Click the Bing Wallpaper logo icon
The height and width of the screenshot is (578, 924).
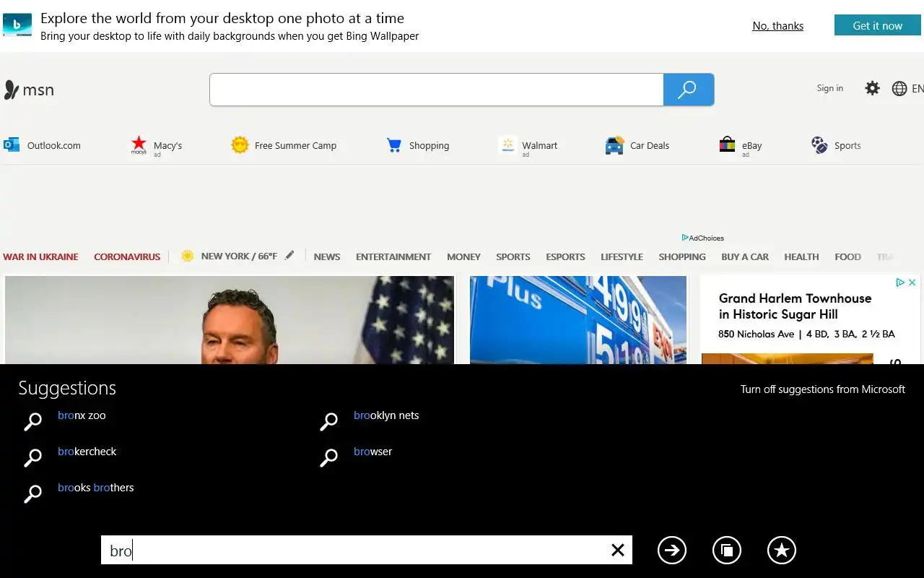pos(17,25)
